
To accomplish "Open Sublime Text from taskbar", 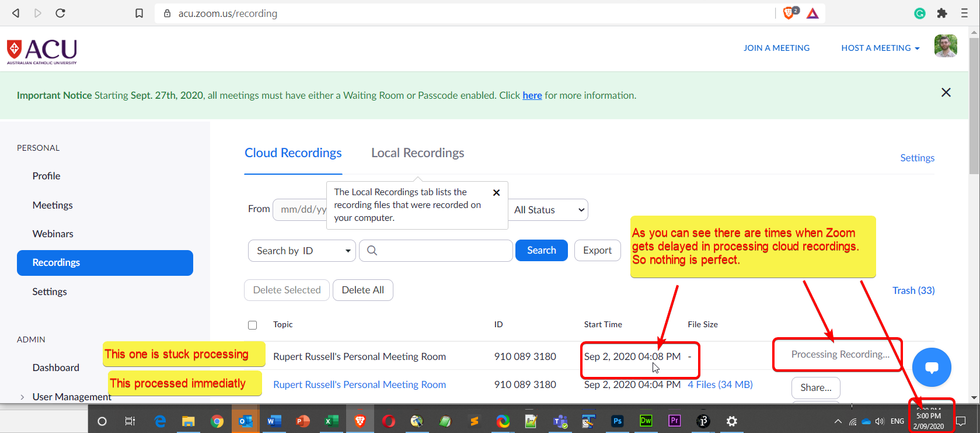I will click(475, 421).
